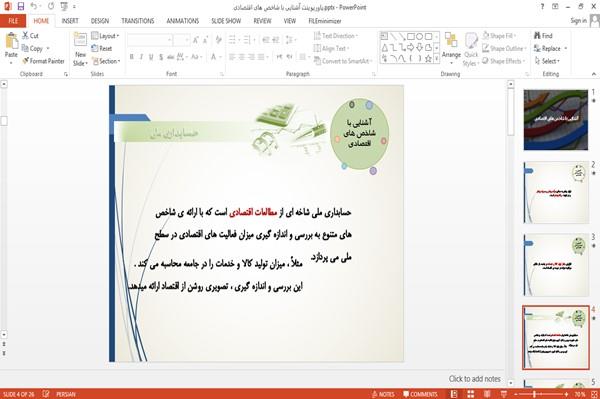The width and height of the screenshot is (600, 399).
Task: Start Slide Show from status bar icon
Action: coord(504,394)
